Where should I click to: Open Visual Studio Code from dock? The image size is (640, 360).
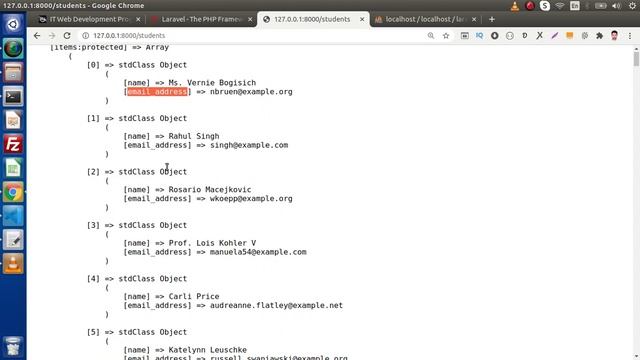click(x=13, y=216)
